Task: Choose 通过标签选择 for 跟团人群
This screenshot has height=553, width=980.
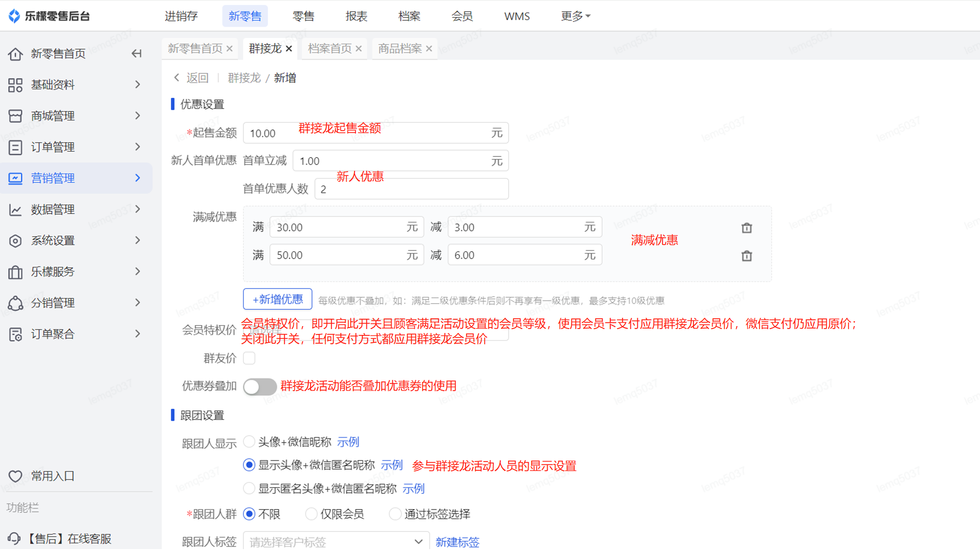Action: pos(395,514)
